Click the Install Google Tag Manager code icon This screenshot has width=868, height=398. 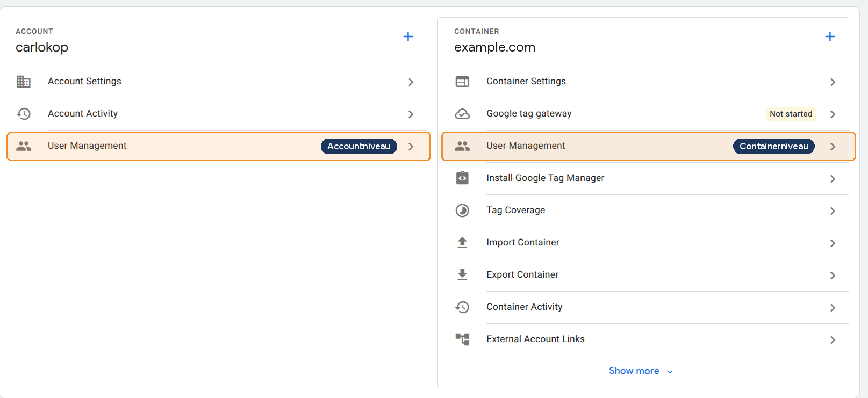click(462, 178)
